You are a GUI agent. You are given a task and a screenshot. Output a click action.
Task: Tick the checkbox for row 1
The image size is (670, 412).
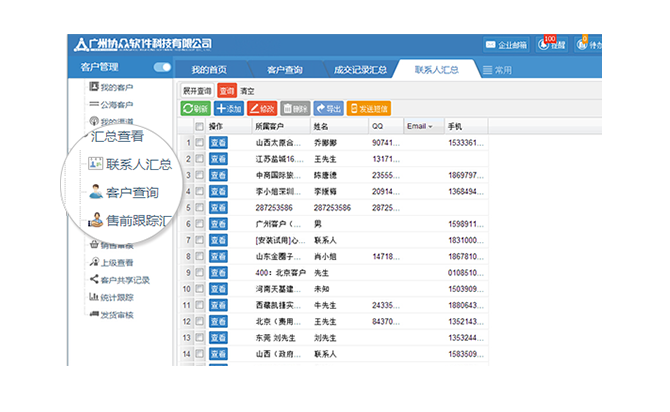tap(200, 144)
